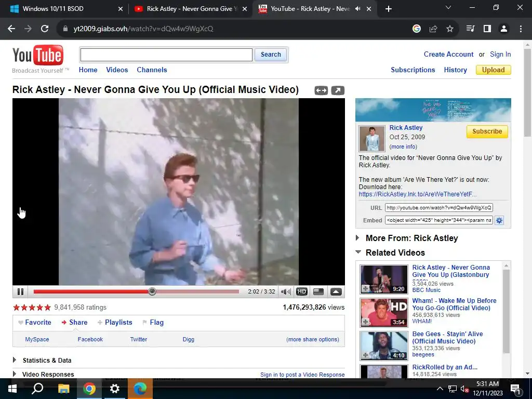Select the Playlists tab
Screen dimensions: 532x399
coord(115,322)
